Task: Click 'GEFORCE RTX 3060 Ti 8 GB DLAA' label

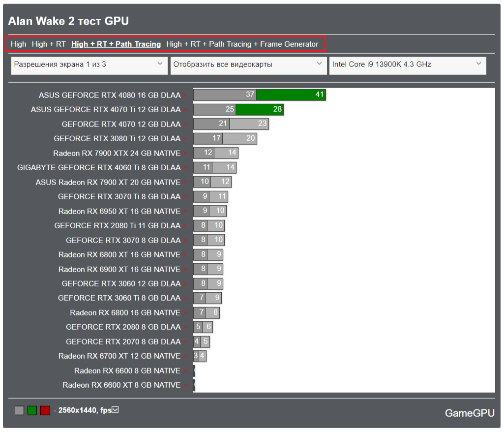Action: 119,298
